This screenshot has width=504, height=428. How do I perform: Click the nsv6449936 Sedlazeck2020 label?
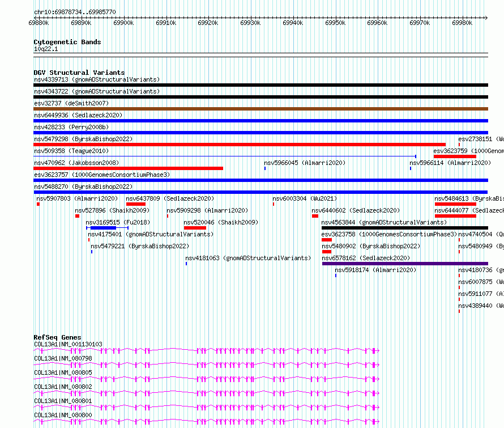78,115
